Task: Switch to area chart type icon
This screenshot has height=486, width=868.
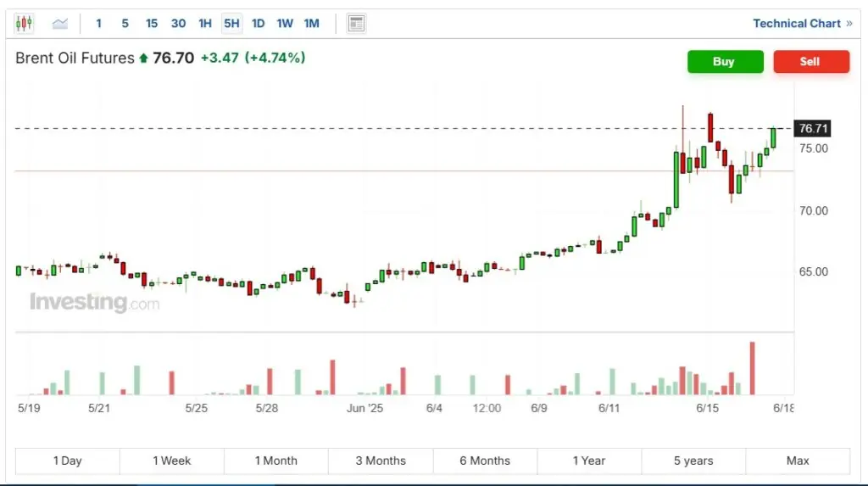Action: point(60,23)
